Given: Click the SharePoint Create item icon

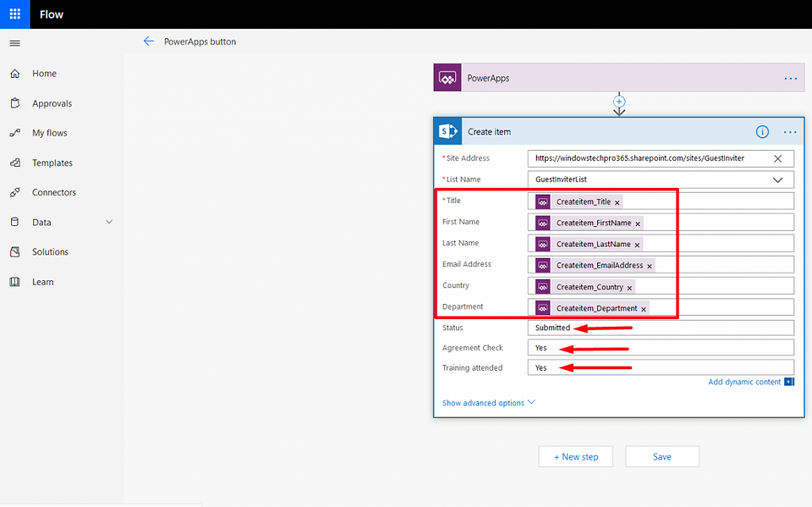Looking at the screenshot, I should [448, 131].
